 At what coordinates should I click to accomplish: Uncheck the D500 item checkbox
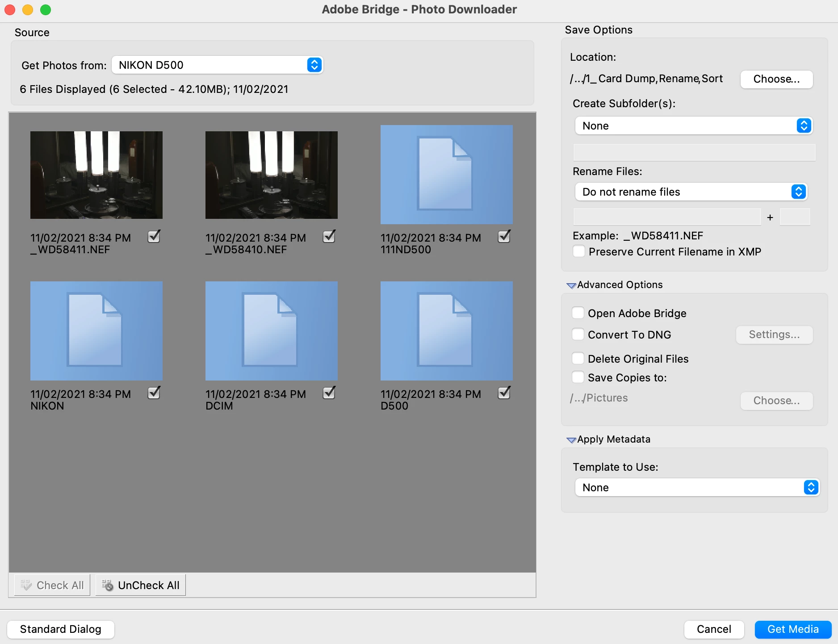pyautogui.click(x=504, y=393)
